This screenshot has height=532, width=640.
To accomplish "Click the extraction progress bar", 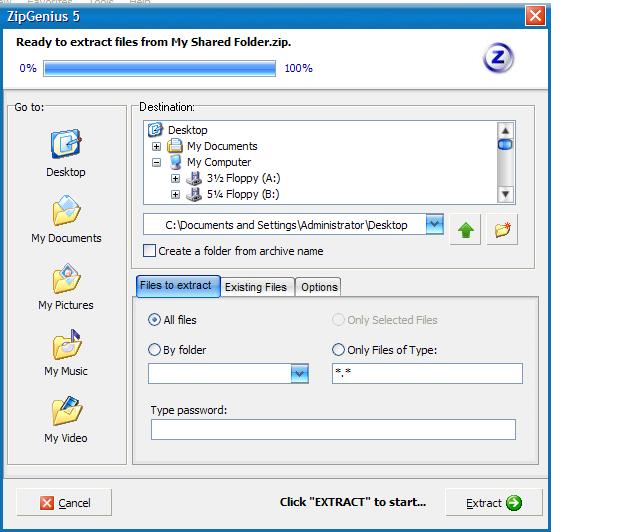I will [x=160, y=68].
